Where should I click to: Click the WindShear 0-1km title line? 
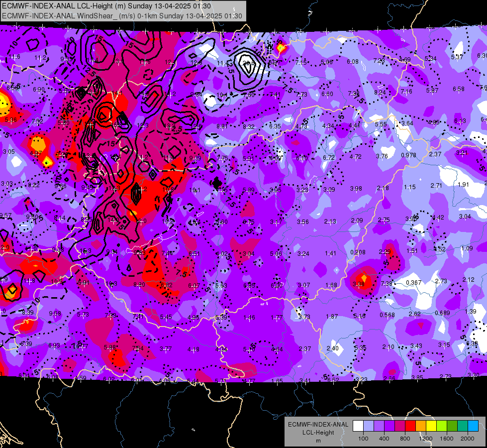pos(122,16)
